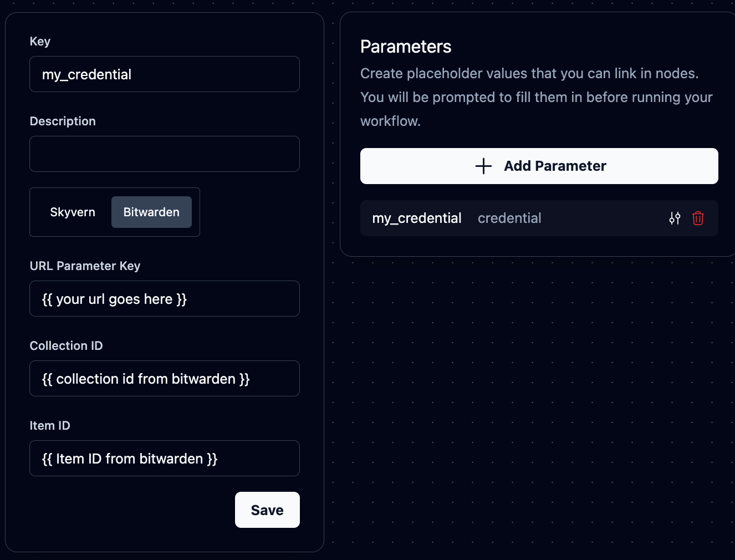Open settings for the my_credential parameter

tap(675, 218)
